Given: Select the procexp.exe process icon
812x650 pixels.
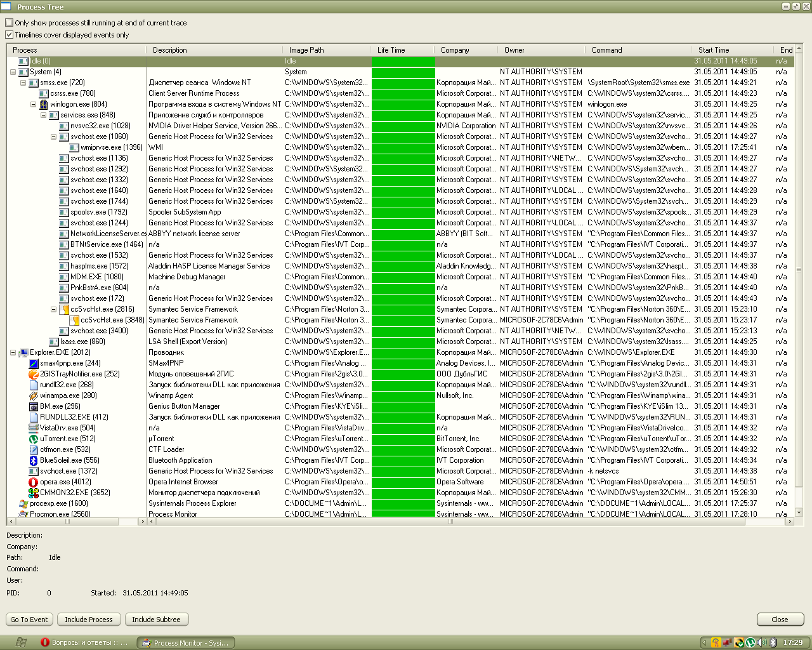Looking at the screenshot, I should 23,503.
